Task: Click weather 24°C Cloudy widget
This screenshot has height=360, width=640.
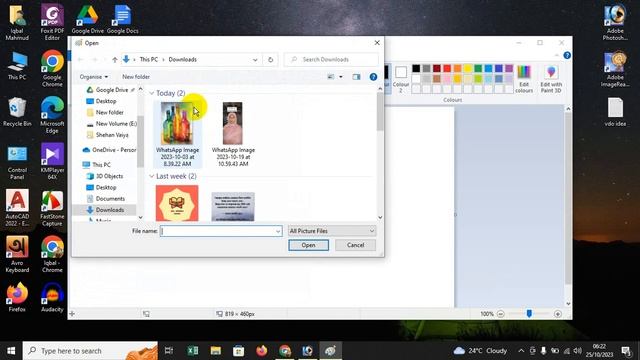Action: (x=480, y=351)
